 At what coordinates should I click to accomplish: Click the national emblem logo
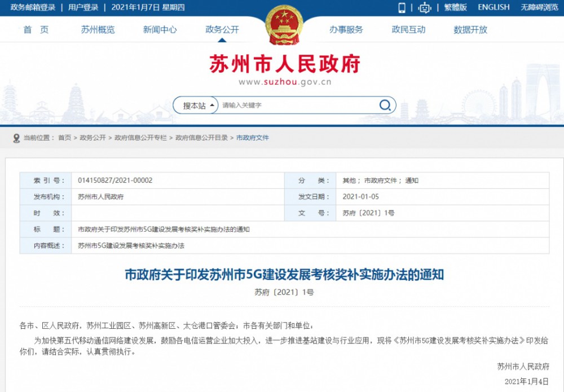tap(284, 25)
